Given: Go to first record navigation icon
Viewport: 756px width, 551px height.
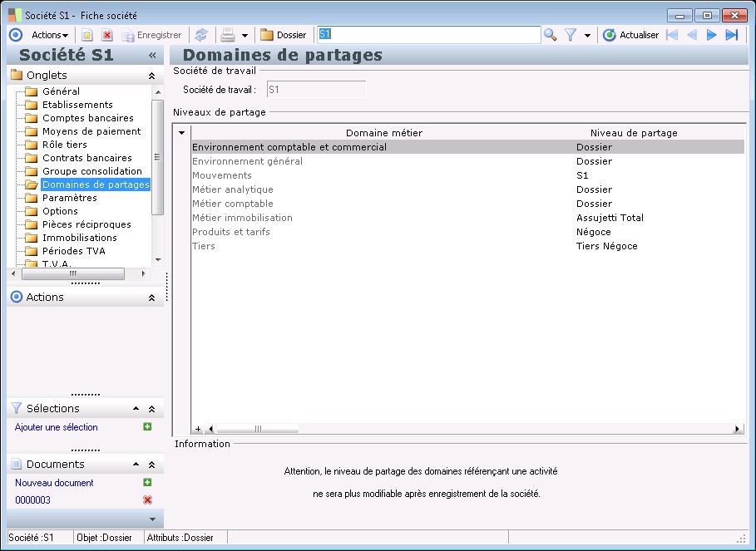Looking at the screenshot, I should tap(672, 35).
